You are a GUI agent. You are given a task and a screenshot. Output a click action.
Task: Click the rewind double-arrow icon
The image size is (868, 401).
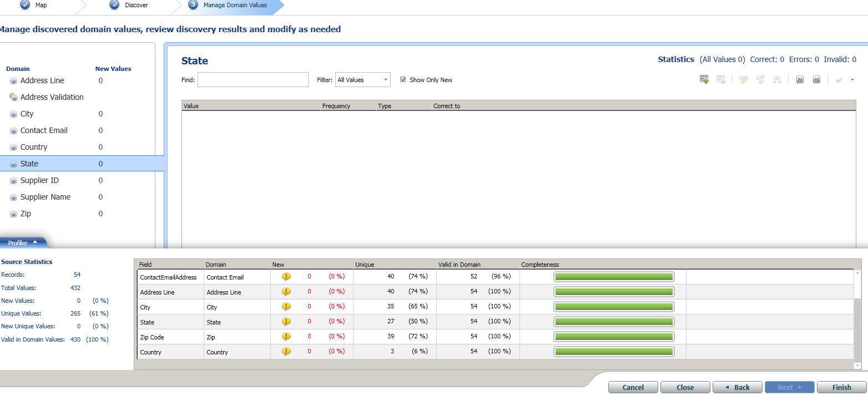pos(816,79)
